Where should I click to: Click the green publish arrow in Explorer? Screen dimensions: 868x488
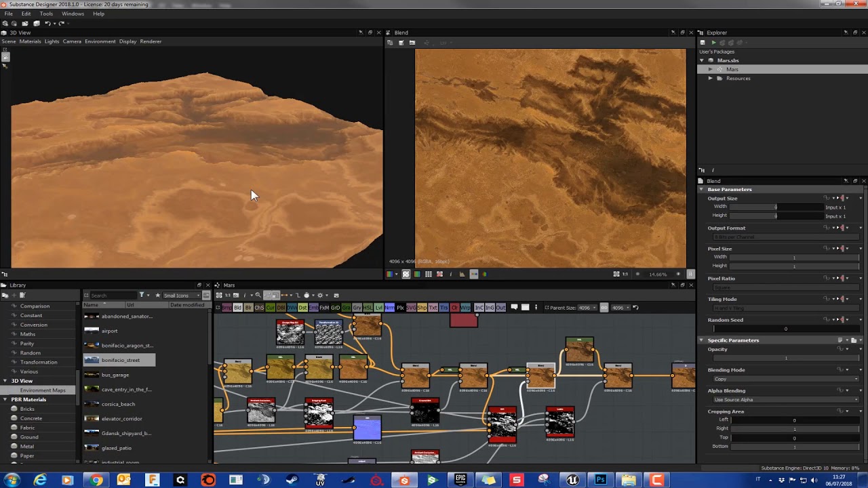(713, 43)
